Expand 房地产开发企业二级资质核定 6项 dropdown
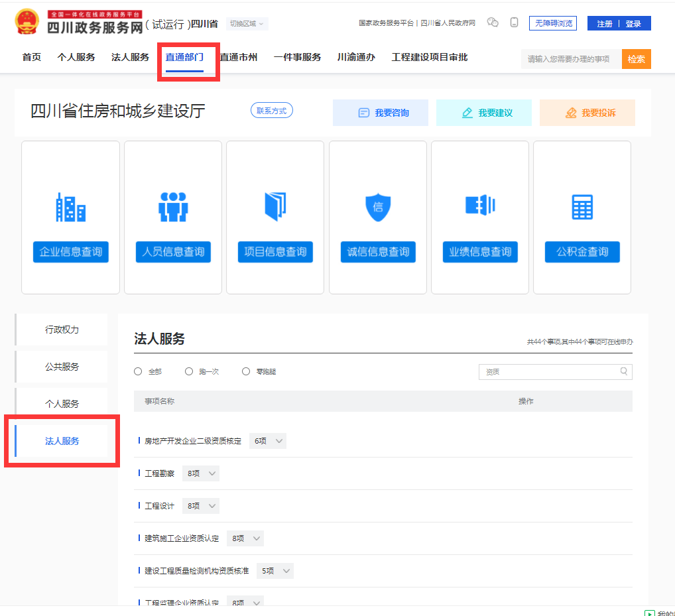 click(x=268, y=441)
